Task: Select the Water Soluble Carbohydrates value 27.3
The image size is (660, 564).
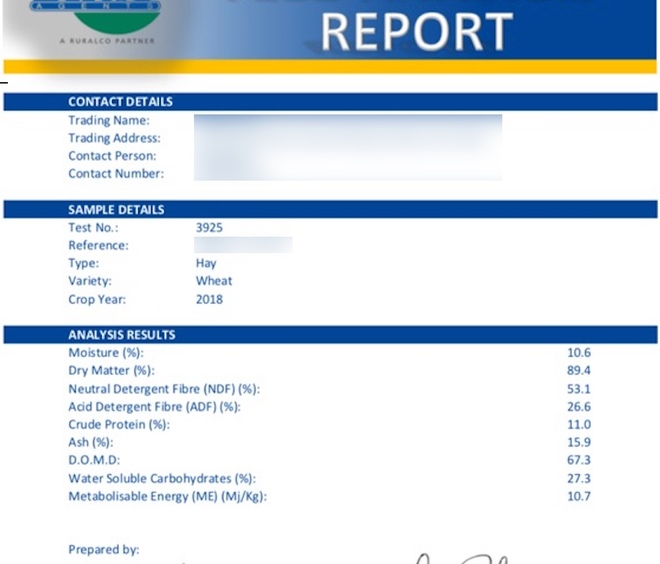Action: point(578,479)
